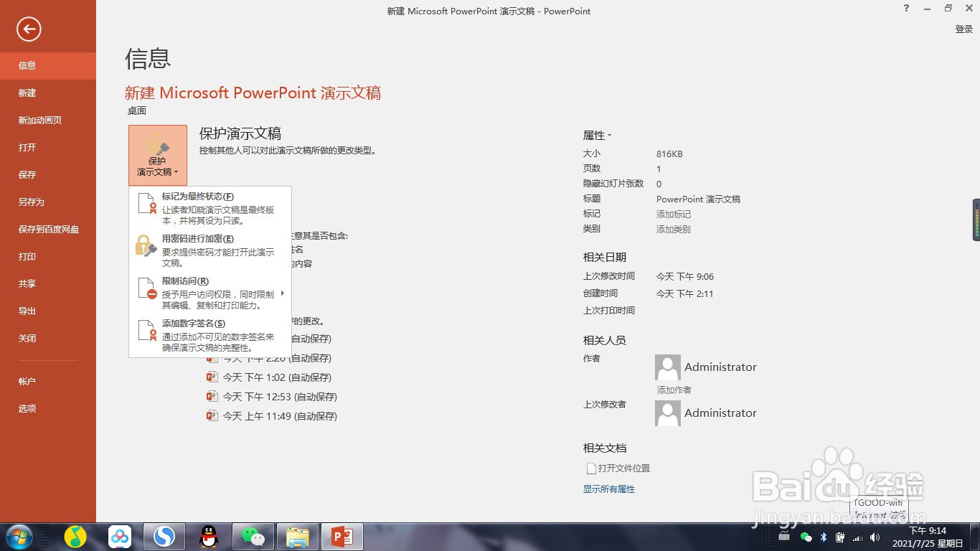
Task: Open QQ penguin taskbar icon
Action: [209, 537]
